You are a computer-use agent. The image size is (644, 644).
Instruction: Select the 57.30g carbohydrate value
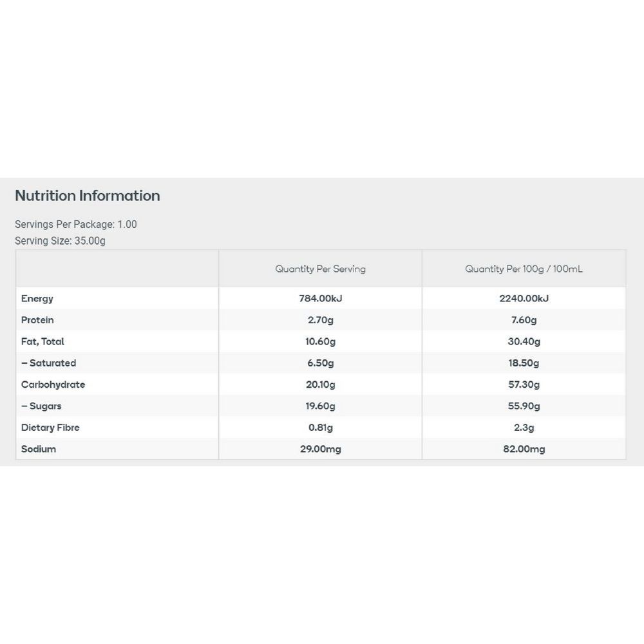(x=524, y=384)
